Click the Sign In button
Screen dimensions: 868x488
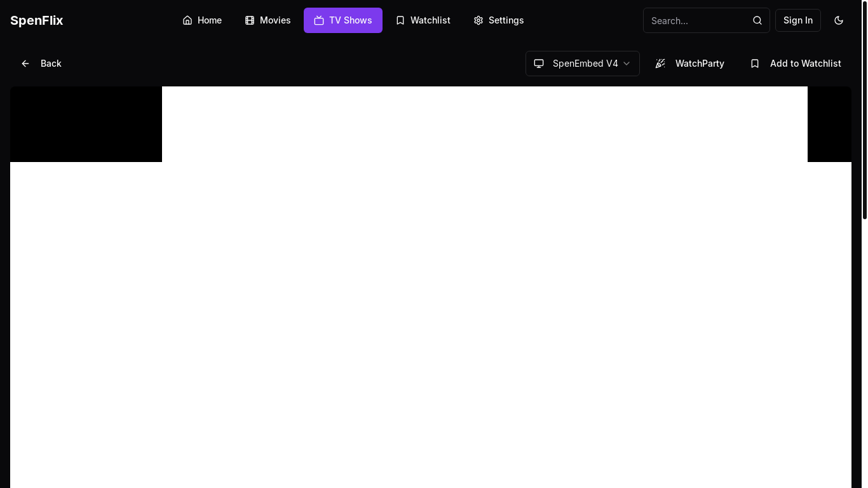point(798,20)
